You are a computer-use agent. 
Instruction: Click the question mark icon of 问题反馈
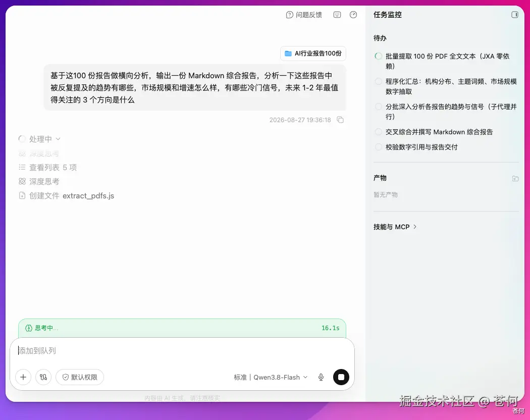click(289, 15)
